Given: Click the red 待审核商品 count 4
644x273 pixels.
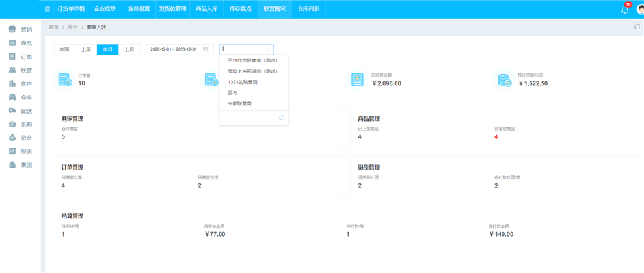Looking at the screenshot, I should coord(496,136).
